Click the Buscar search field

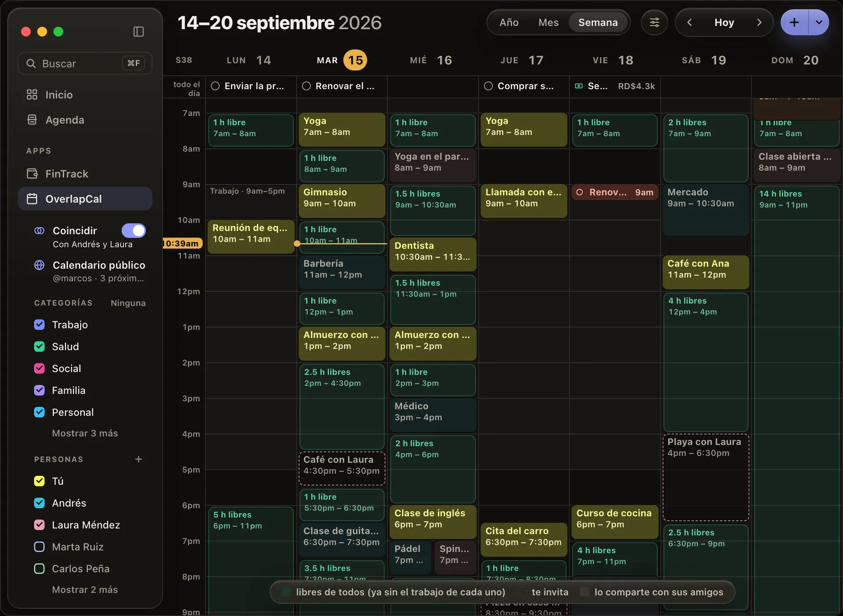[x=85, y=64]
